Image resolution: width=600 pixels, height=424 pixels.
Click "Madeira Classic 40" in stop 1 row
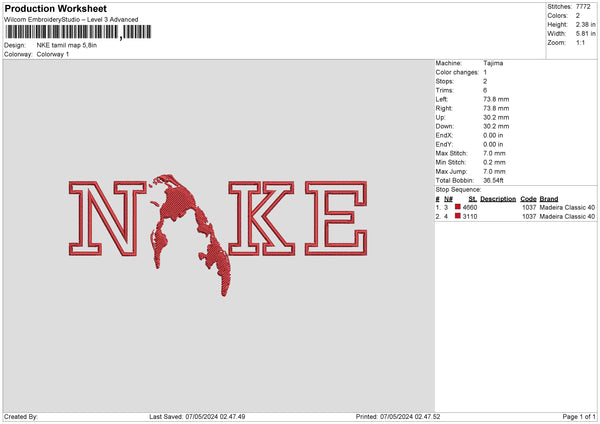(x=567, y=207)
